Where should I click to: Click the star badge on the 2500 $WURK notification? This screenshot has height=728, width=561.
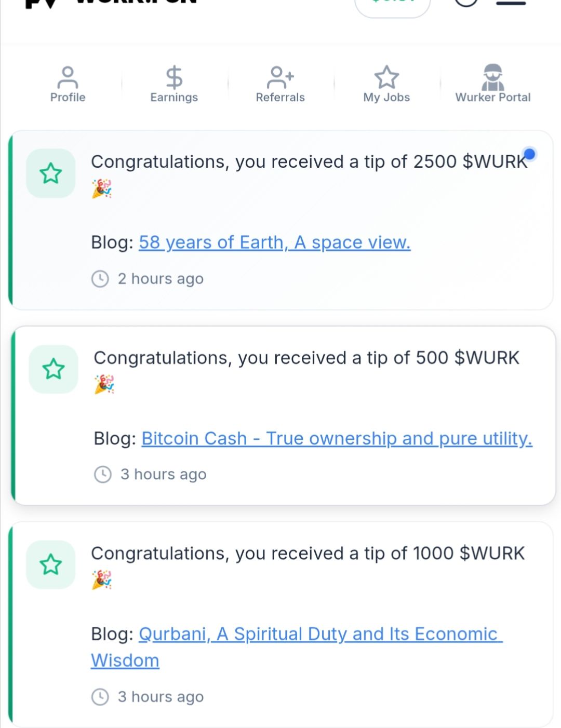click(x=51, y=173)
